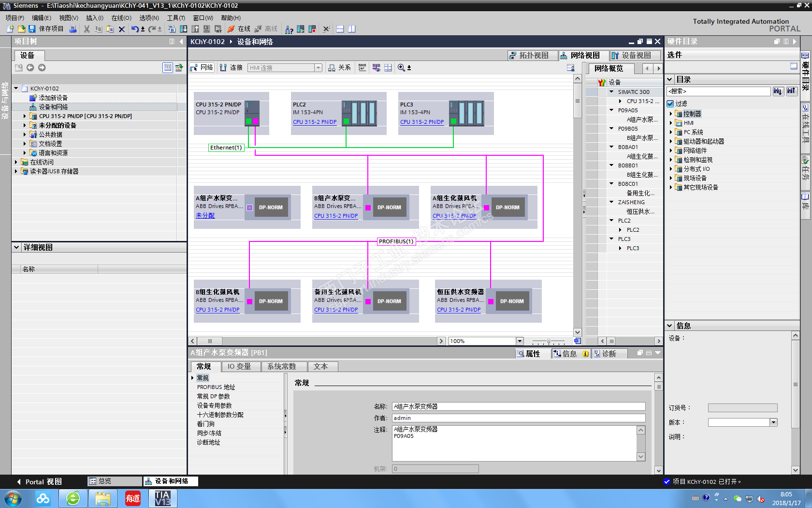Click the split editor vertically icon
The image size is (812, 508).
tap(352, 29)
